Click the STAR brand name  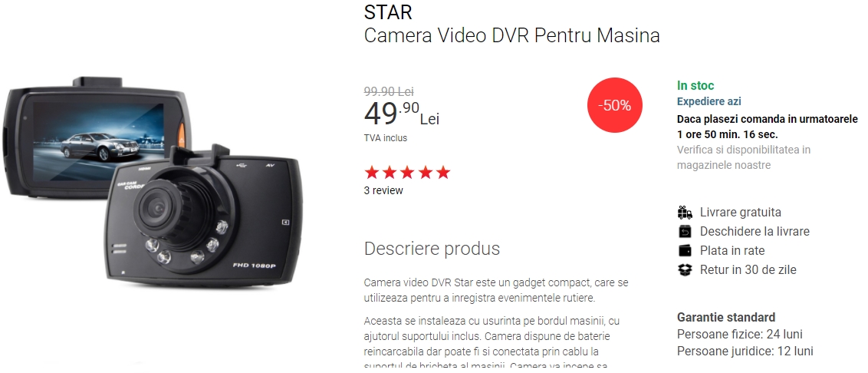coord(388,12)
